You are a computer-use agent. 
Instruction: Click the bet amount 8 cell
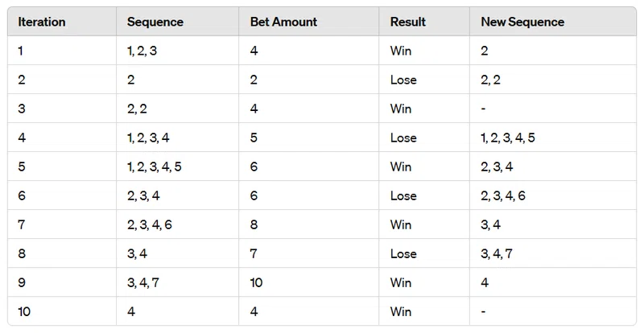(x=254, y=224)
